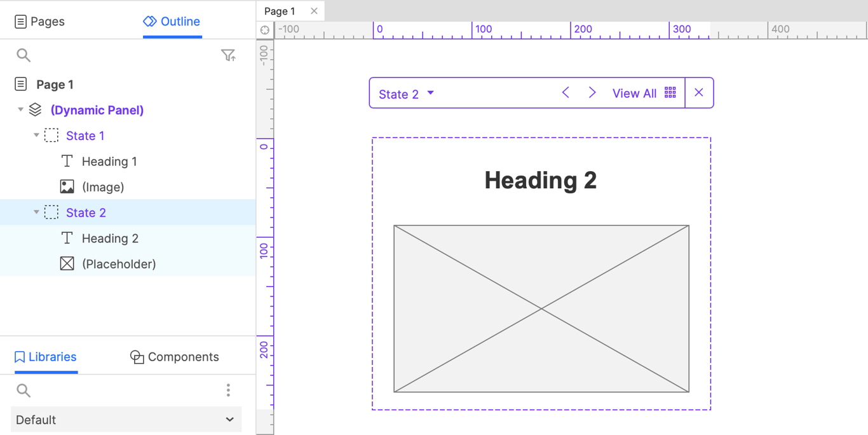Collapse the State 2 tree node
The image size is (868, 435).
[36, 212]
